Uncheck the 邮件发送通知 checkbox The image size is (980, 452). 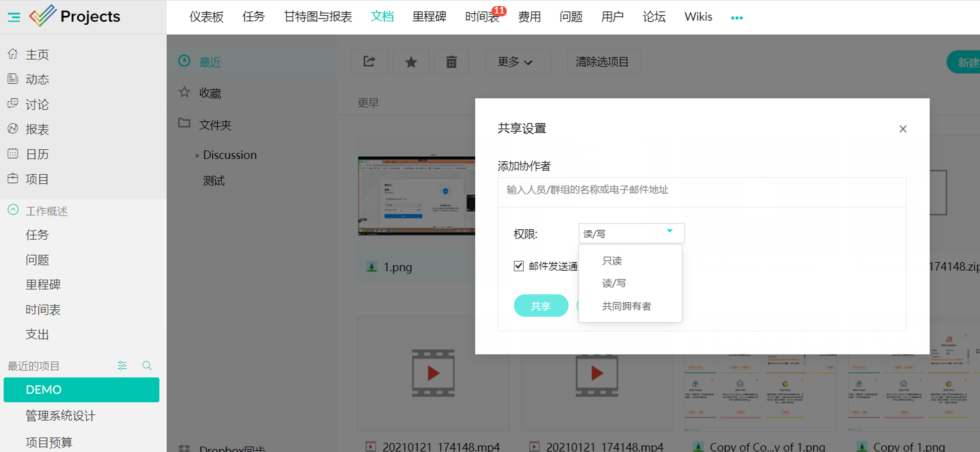point(519,266)
